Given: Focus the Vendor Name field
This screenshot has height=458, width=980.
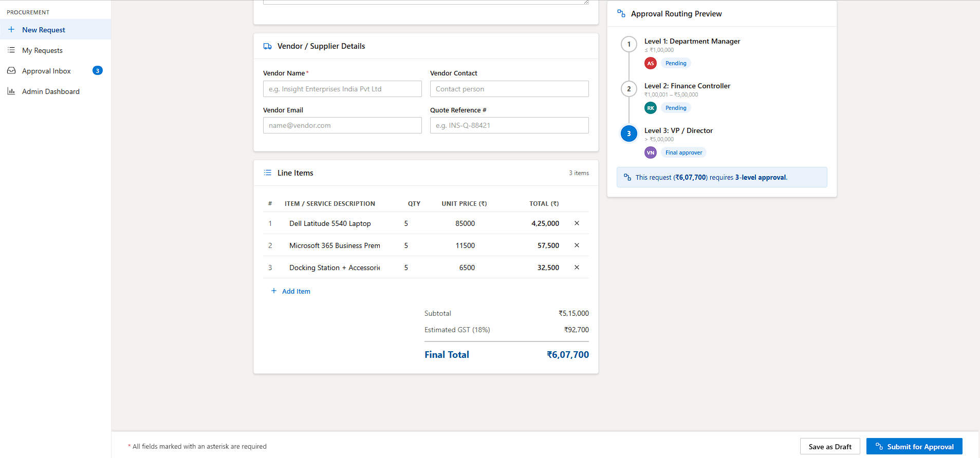Looking at the screenshot, I should [342, 89].
